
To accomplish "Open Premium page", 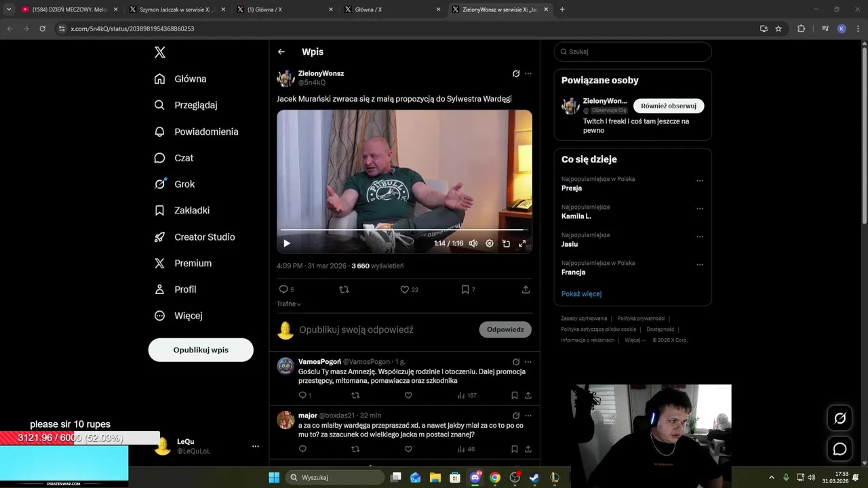I will click(x=183, y=263).
